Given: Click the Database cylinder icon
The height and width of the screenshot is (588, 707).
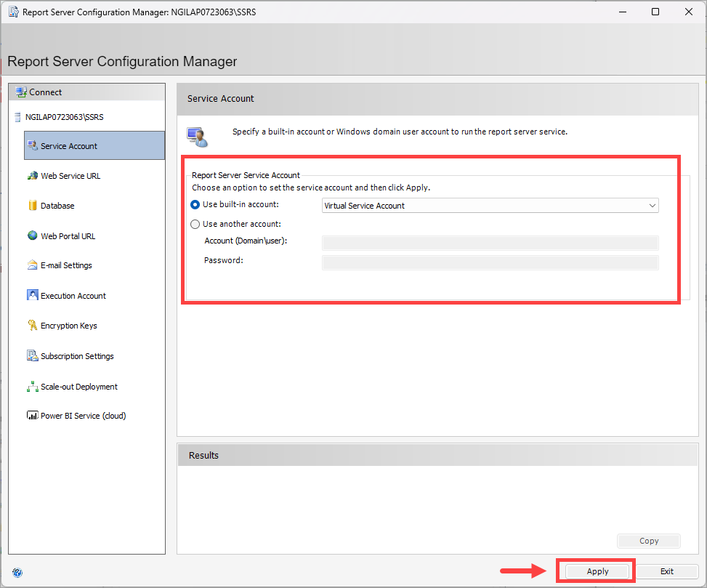Looking at the screenshot, I should 33,205.
